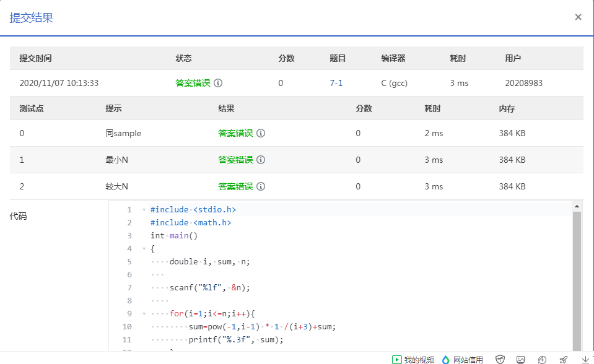Viewport: 594px width, 364px height.
Task: Click info icon for test point 2 result
Action: click(261, 186)
